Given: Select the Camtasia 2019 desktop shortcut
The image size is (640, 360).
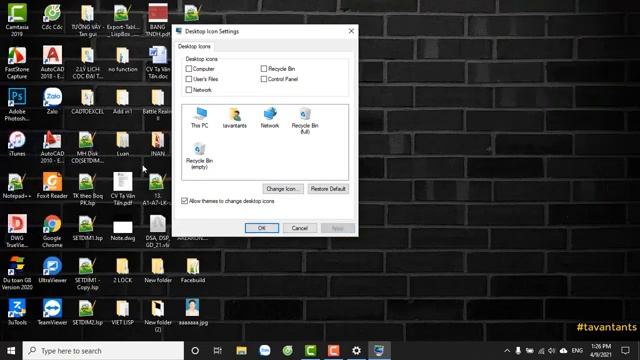Looking at the screenshot, I should coord(17,20).
